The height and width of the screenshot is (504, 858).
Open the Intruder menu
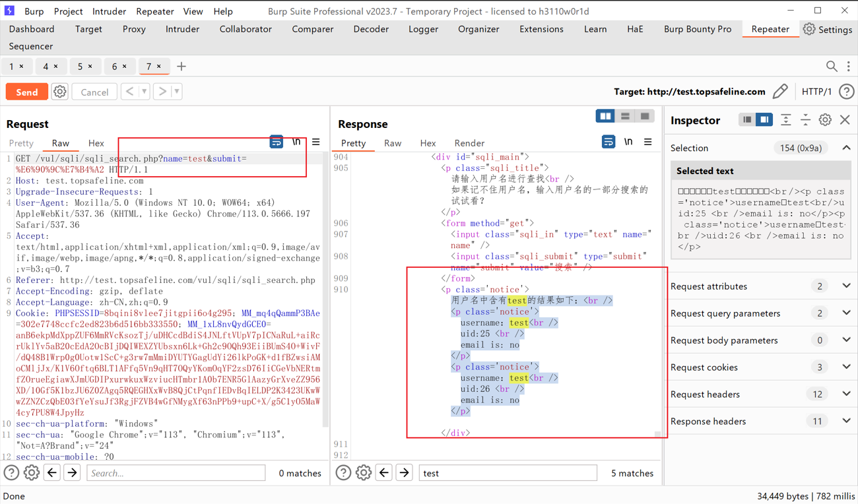point(109,11)
